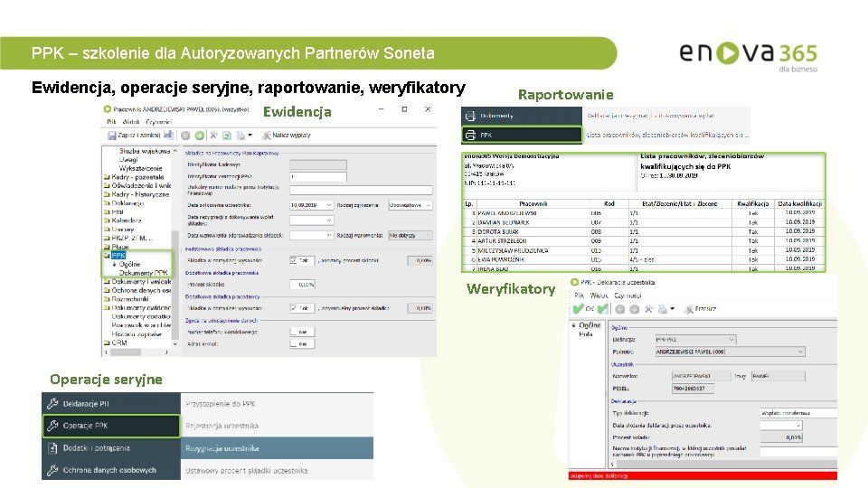Click the checkmark-with-save icon in Deklaracja toolbar
868x488 pixels.
[x=603, y=309]
